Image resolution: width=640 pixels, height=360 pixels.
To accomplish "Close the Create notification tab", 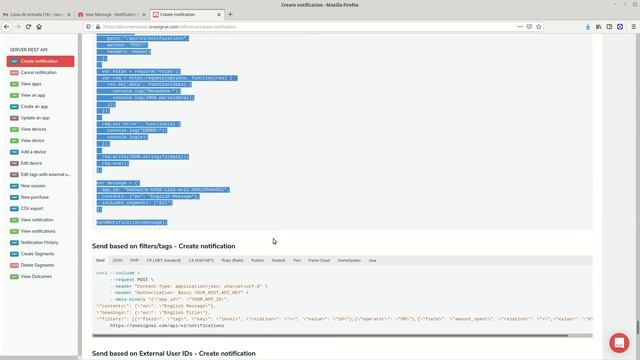I will click(219, 14).
